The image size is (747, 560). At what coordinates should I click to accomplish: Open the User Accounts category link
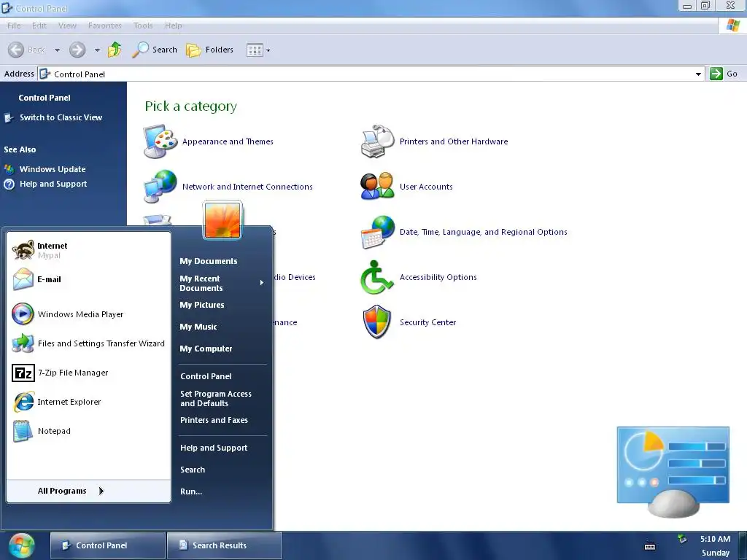426,187
